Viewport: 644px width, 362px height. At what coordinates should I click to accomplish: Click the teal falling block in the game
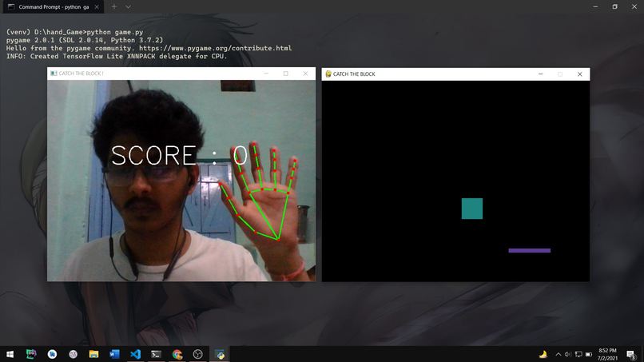click(472, 209)
